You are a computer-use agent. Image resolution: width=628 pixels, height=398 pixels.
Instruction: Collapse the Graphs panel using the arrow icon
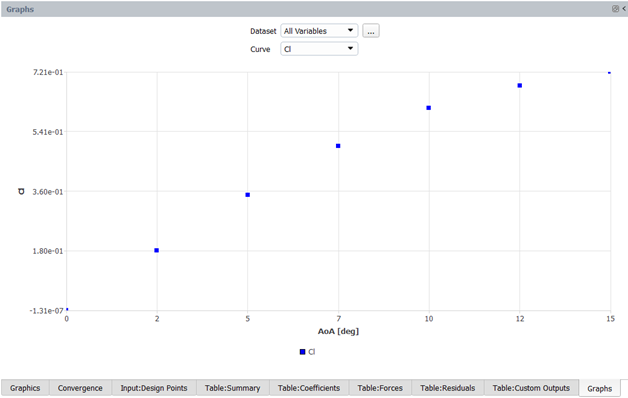[624, 9]
